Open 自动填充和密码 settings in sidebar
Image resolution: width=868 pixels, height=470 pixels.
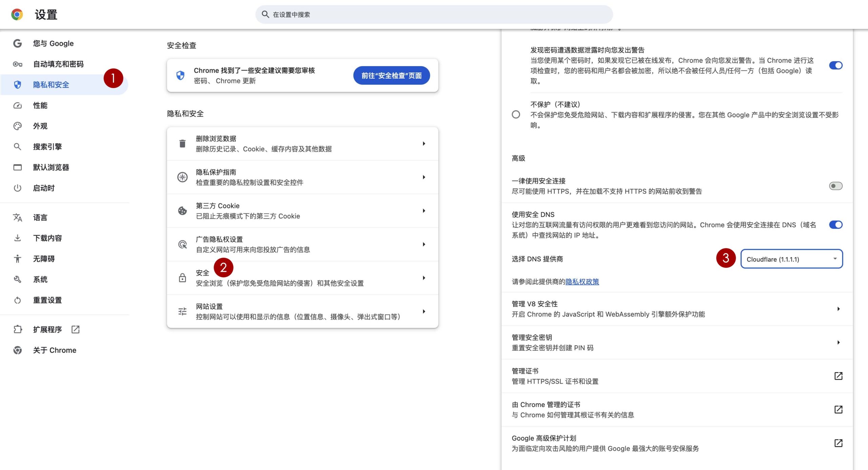click(x=58, y=64)
